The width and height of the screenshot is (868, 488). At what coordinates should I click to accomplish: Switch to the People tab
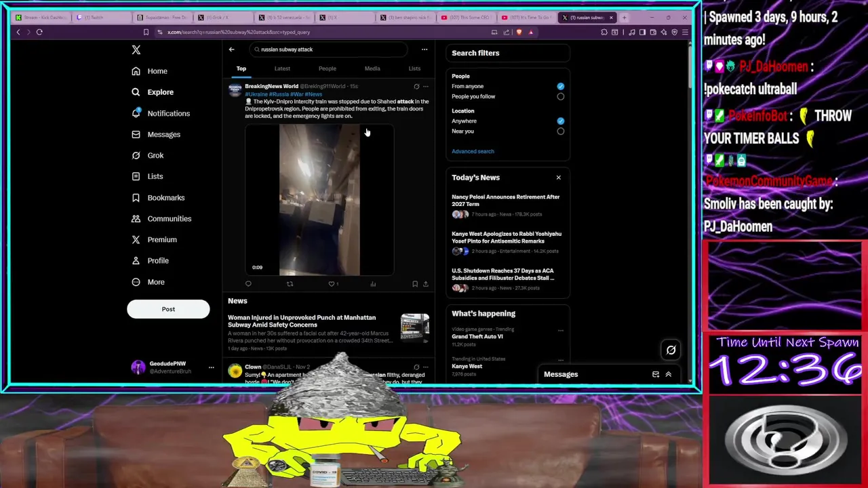(328, 68)
